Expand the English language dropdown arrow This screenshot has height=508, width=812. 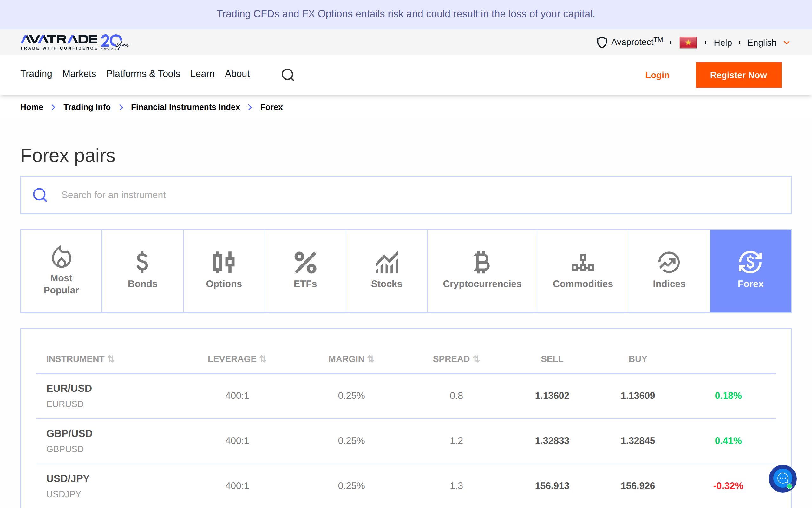pyautogui.click(x=787, y=43)
